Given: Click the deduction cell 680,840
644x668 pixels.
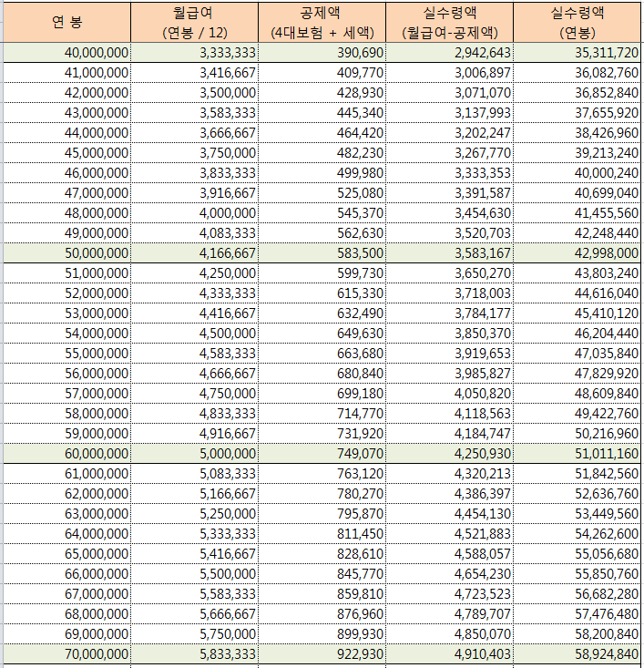Looking at the screenshot, I should [x=322, y=374].
